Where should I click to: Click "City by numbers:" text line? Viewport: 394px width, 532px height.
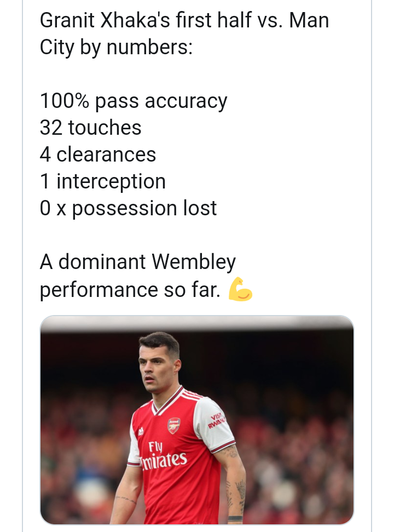pyautogui.click(x=116, y=47)
